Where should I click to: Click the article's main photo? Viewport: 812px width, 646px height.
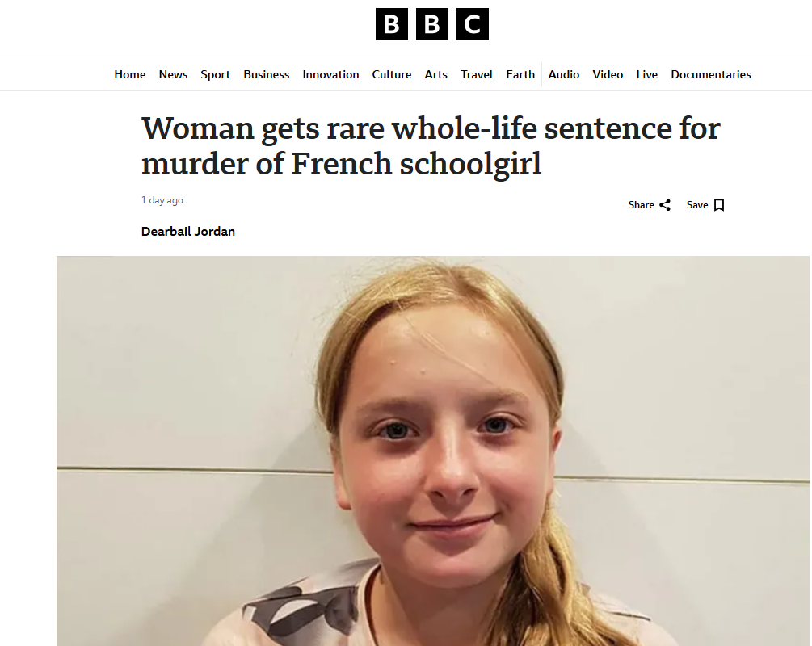click(x=434, y=451)
